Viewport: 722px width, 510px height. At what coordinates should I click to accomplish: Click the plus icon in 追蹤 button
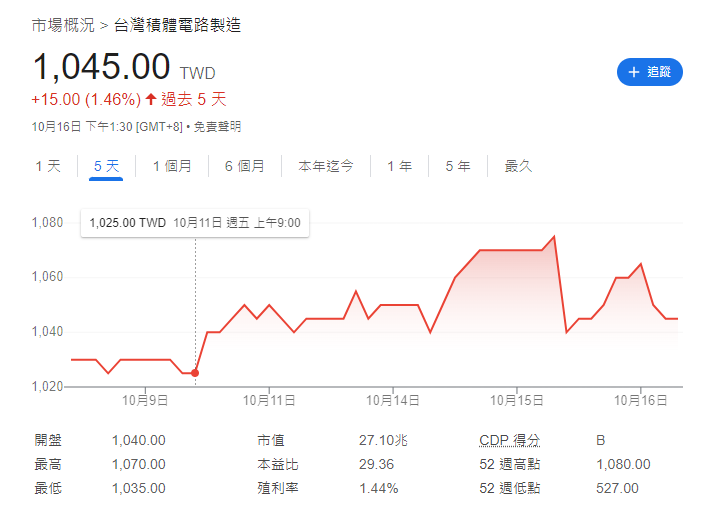634,72
